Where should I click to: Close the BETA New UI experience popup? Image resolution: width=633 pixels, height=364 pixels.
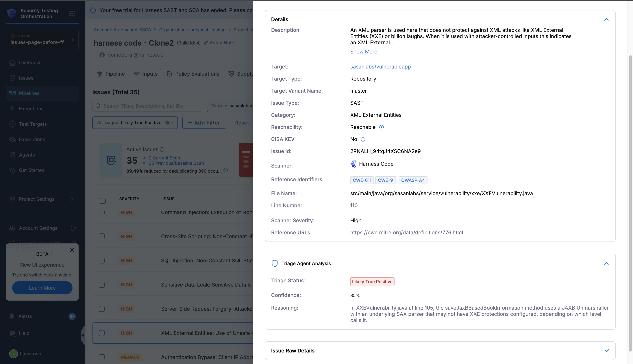pyautogui.click(x=72, y=250)
